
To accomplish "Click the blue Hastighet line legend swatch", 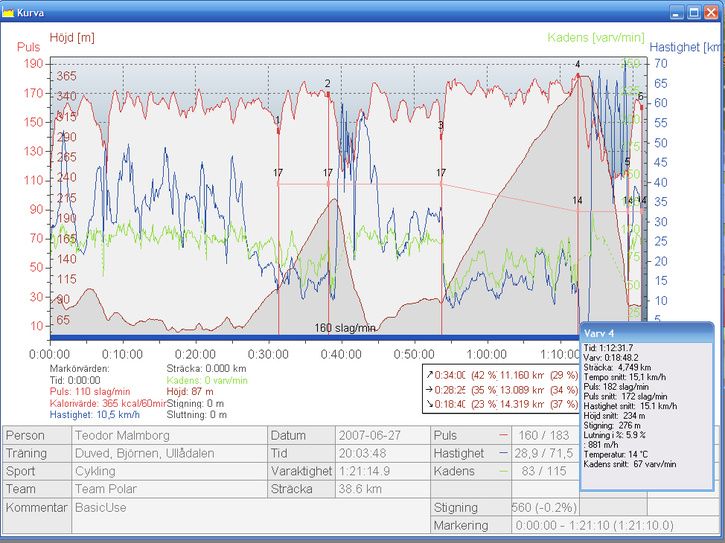I will coord(501,454).
